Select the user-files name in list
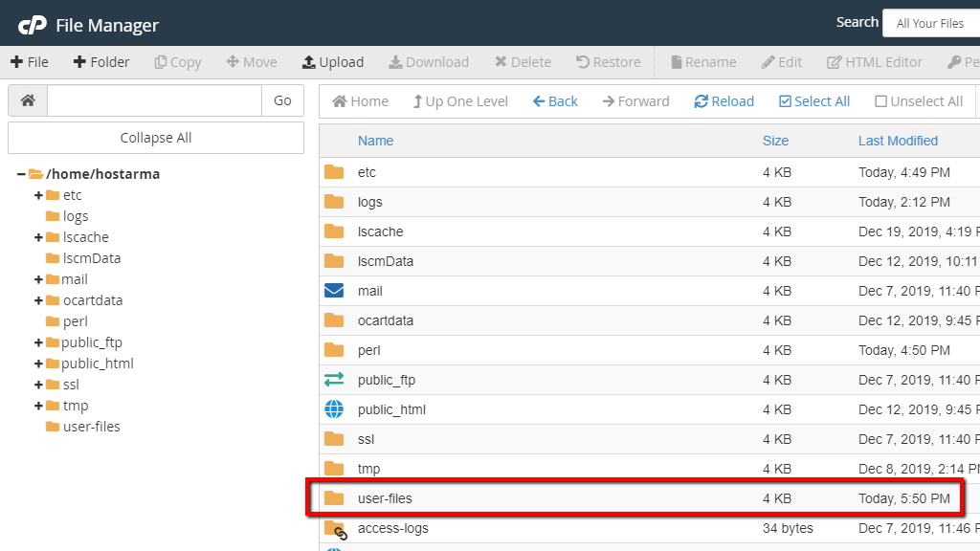 pos(385,498)
